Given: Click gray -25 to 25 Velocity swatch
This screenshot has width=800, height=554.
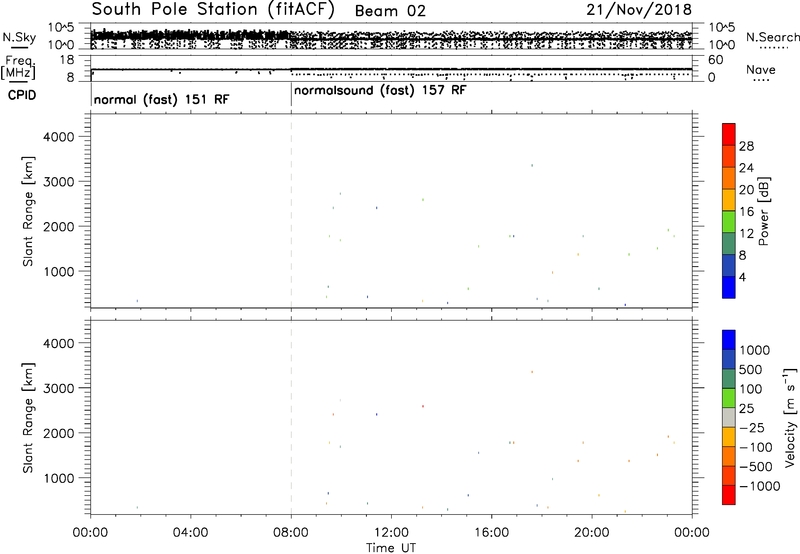Looking at the screenshot, I should click(729, 418).
